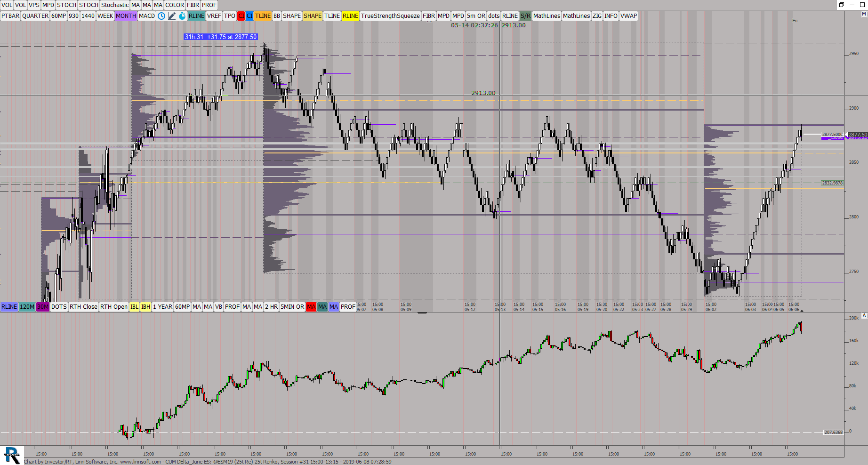Click the WEEK button
This screenshot has width=868, height=465.
coord(105,16)
